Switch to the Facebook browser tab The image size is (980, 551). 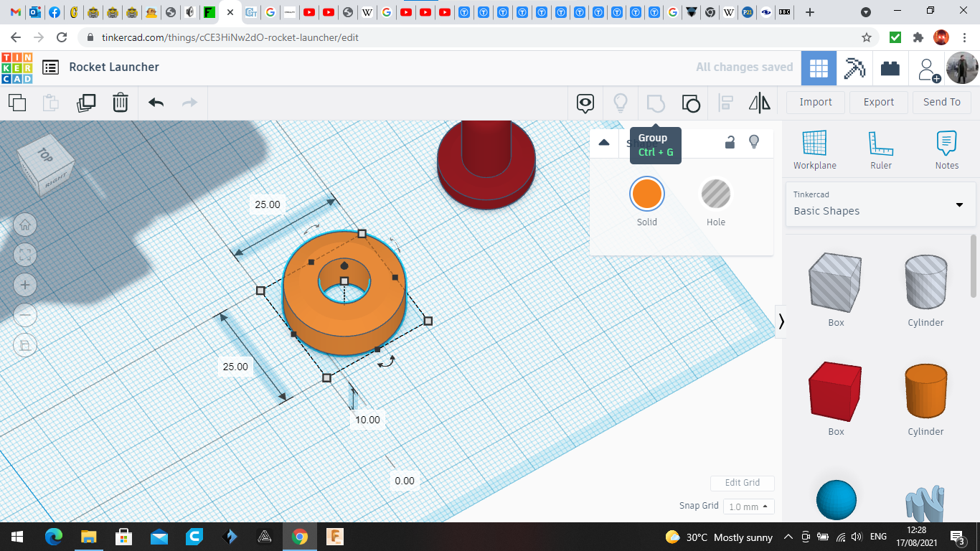click(x=55, y=12)
